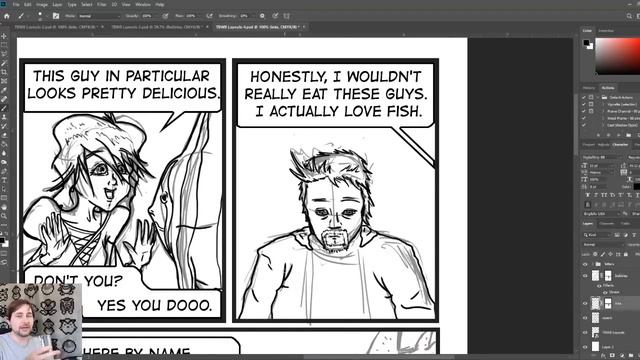Select the Lasso tool
This screenshot has width=640, height=360.
pyautogui.click(x=4, y=54)
